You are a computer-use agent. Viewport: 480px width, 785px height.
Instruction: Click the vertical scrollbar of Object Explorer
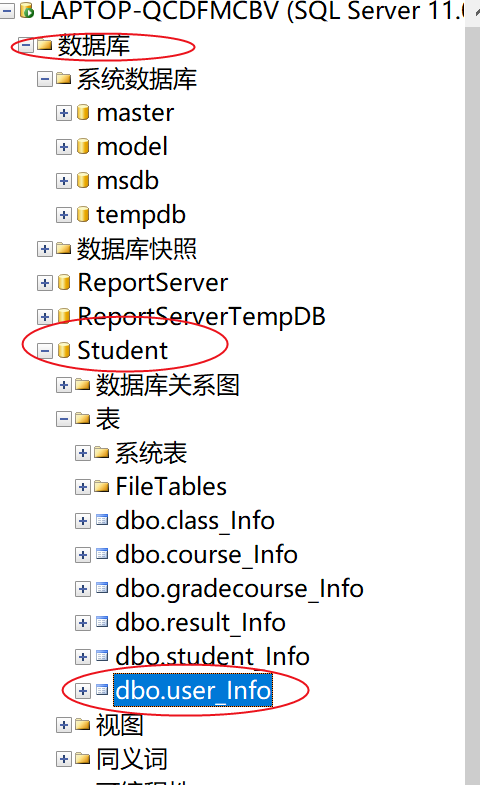[x=472, y=401]
